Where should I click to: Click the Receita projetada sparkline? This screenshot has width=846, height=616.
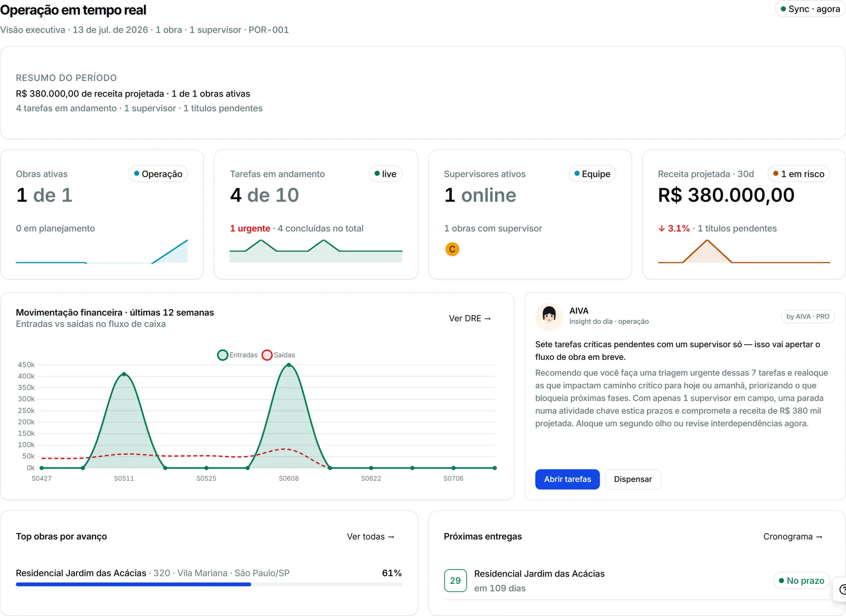point(744,251)
